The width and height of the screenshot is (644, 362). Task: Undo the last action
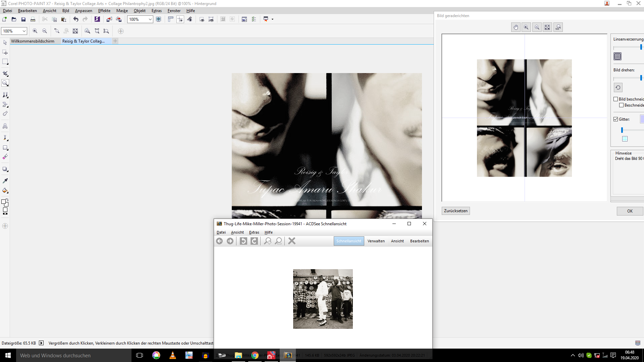[x=76, y=19]
